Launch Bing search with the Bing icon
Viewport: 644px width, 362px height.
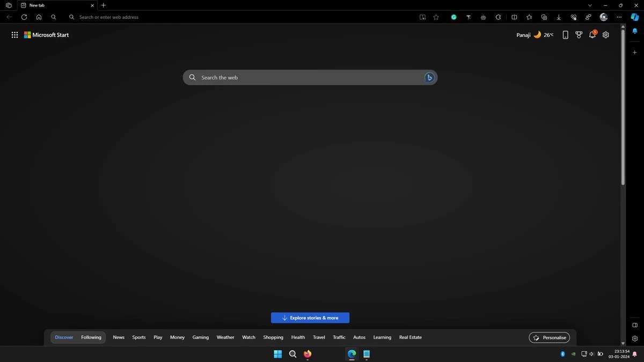(428, 77)
